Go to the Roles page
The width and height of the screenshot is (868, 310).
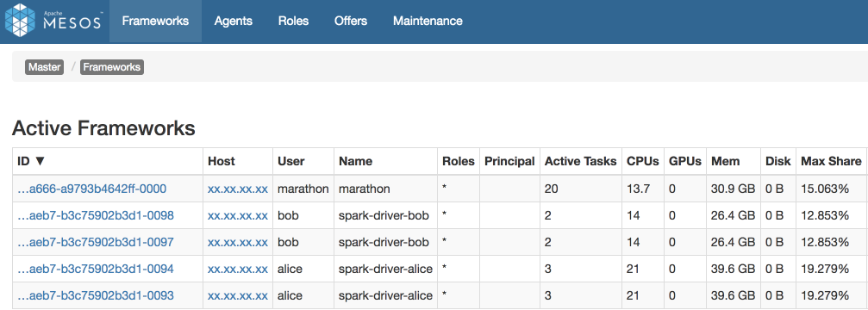293,21
